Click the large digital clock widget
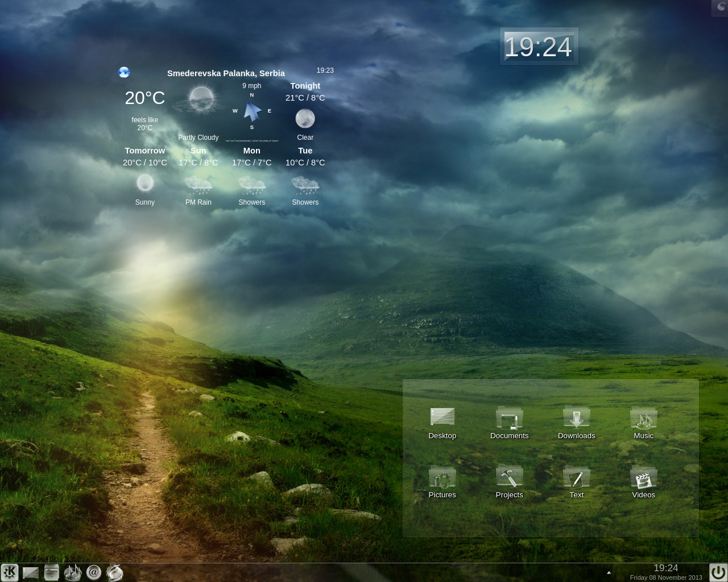Screen dimensions: 728x582 539,46
